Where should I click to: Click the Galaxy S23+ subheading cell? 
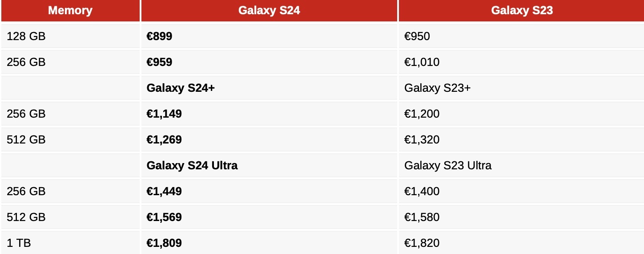(x=437, y=88)
